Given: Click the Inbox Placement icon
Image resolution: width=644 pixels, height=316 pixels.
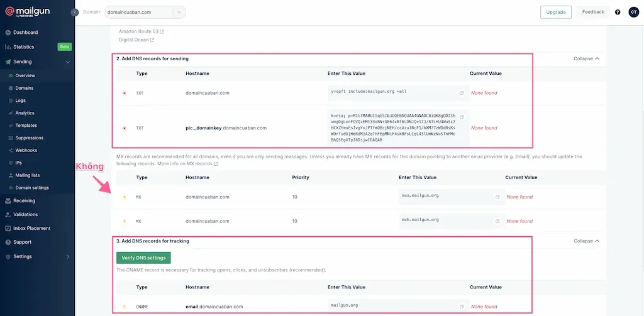Looking at the screenshot, I should point(8,228).
